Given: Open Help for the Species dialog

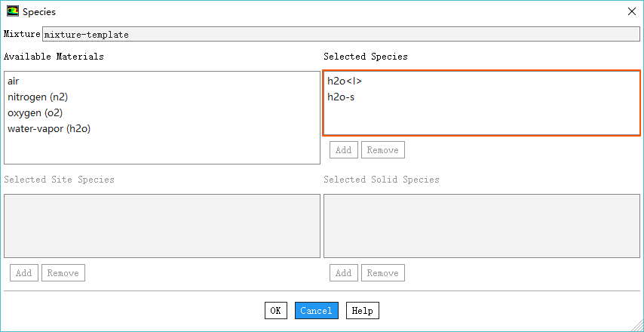Looking at the screenshot, I should coord(362,311).
